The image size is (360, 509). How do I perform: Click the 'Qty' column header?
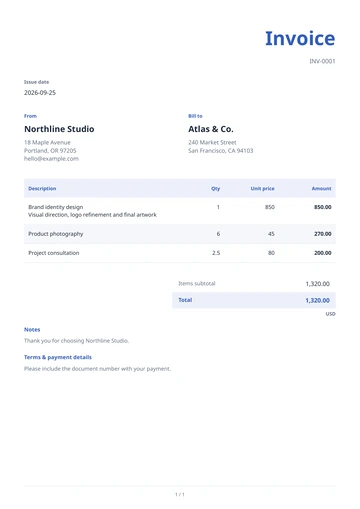click(x=216, y=189)
